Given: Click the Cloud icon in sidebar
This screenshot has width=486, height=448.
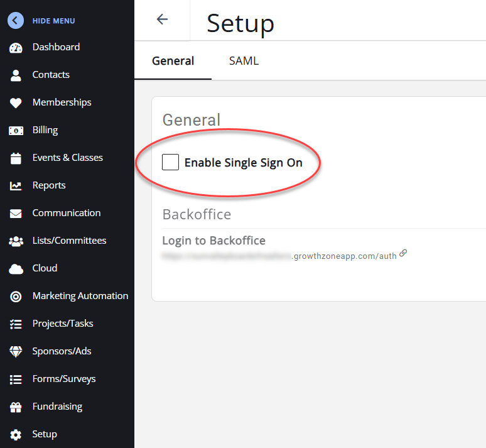Looking at the screenshot, I should pyautogui.click(x=16, y=269).
